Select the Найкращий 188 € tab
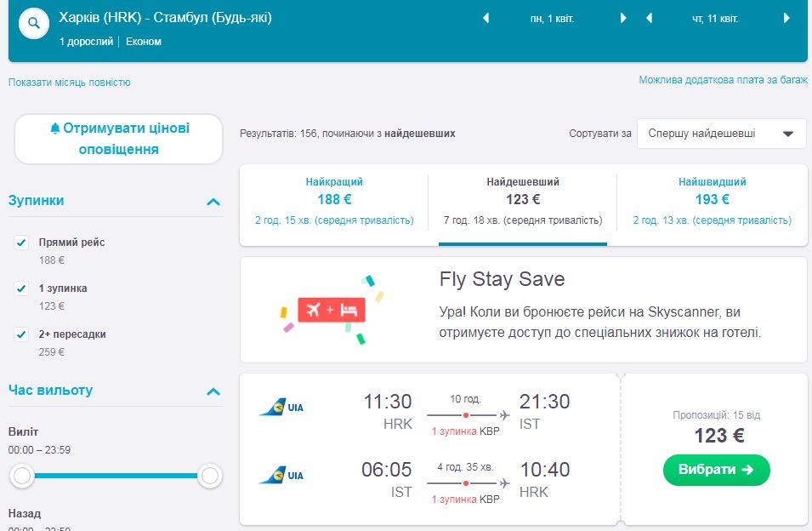The width and height of the screenshot is (812, 531). 334,201
